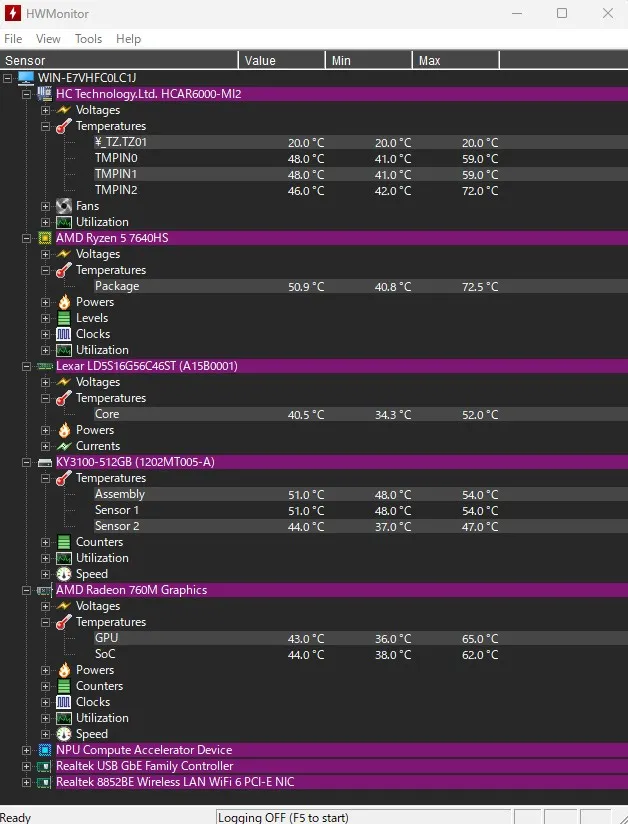The height and width of the screenshot is (824, 628).
Task: Expand the Radeon Counters node
Action: pyautogui.click(x=46, y=686)
